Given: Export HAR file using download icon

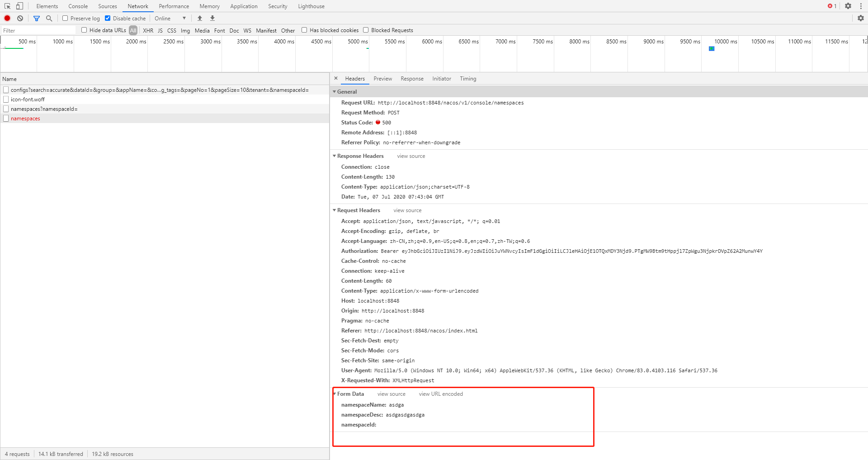Looking at the screenshot, I should [x=212, y=18].
